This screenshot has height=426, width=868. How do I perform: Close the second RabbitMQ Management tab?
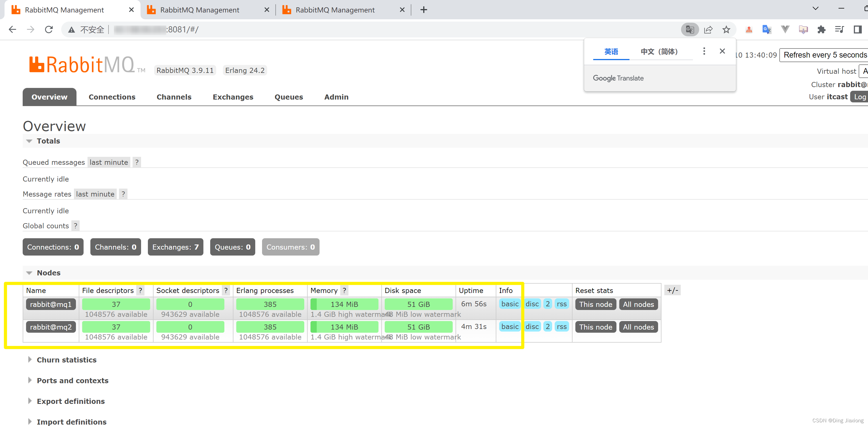[267, 10]
